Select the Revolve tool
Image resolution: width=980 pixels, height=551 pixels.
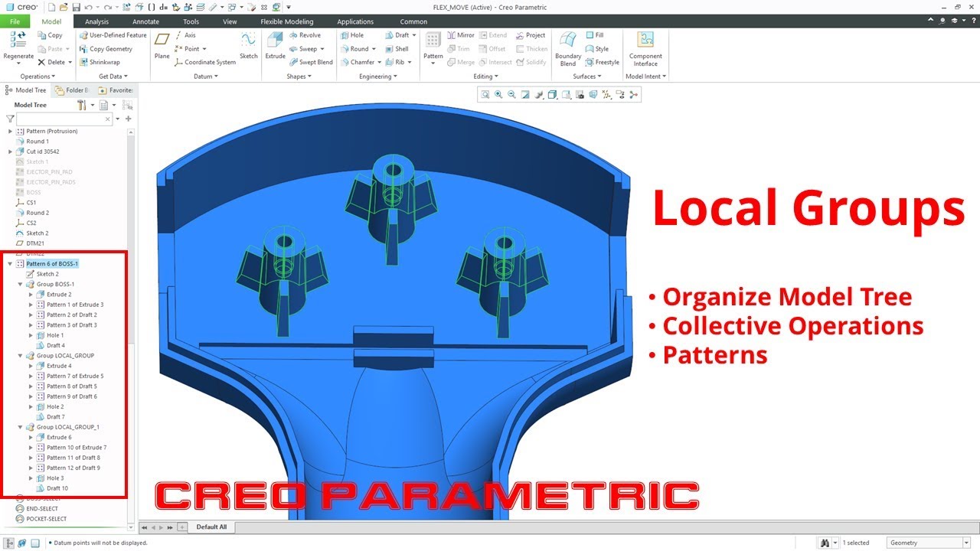[x=304, y=35]
